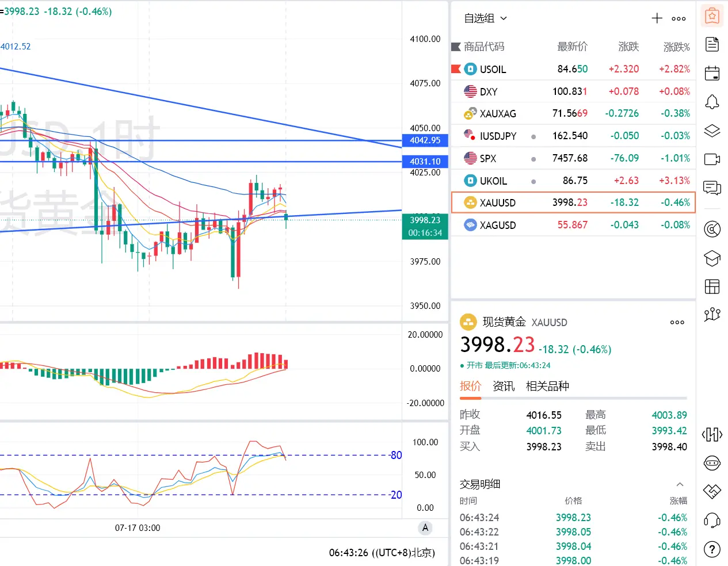Click SPX last price 7457.68
Screen dimensions: 728x566
coord(570,158)
